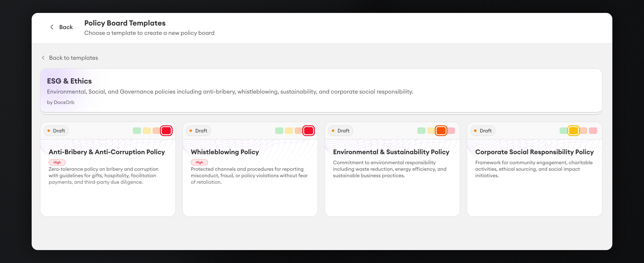Viewport: 644px width, 263px height.
Task: Click the Draft status on Environmental & Sustainability card
Action: point(341,131)
